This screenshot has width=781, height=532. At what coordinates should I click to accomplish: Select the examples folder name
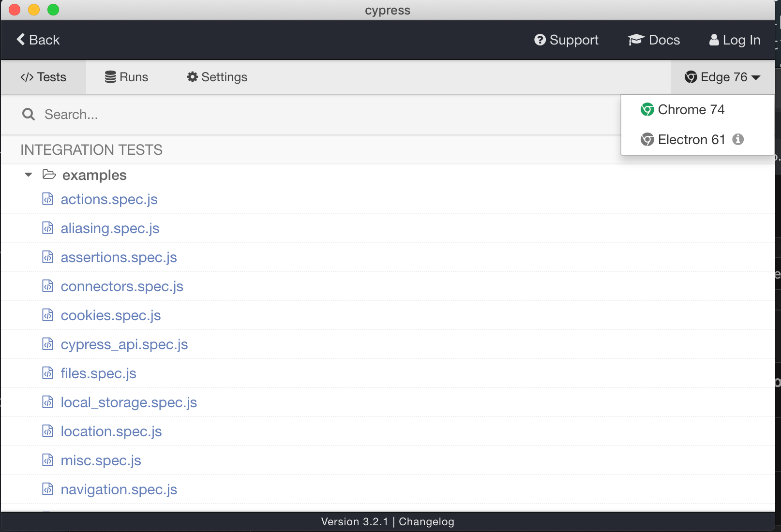click(94, 175)
